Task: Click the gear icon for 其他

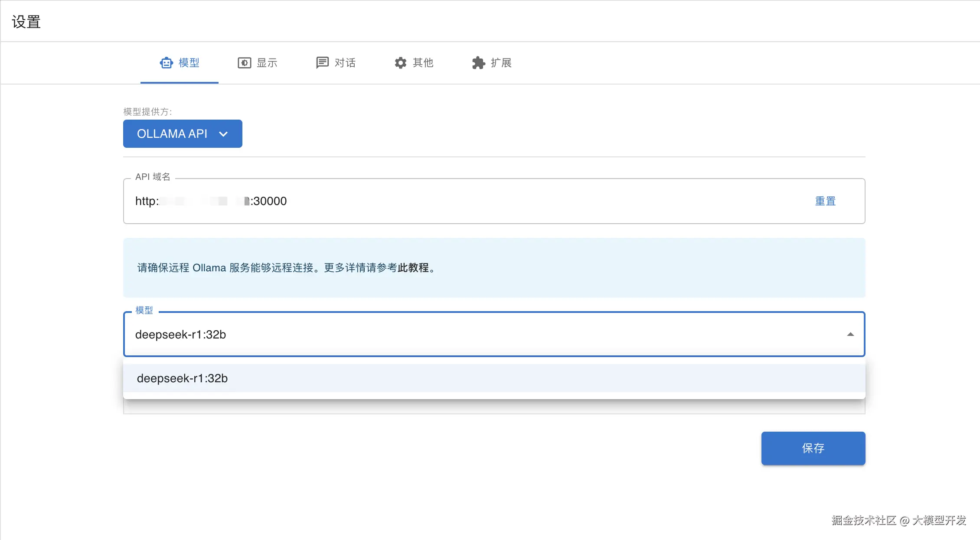Action: pyautogui.click(x=400, y=63)
